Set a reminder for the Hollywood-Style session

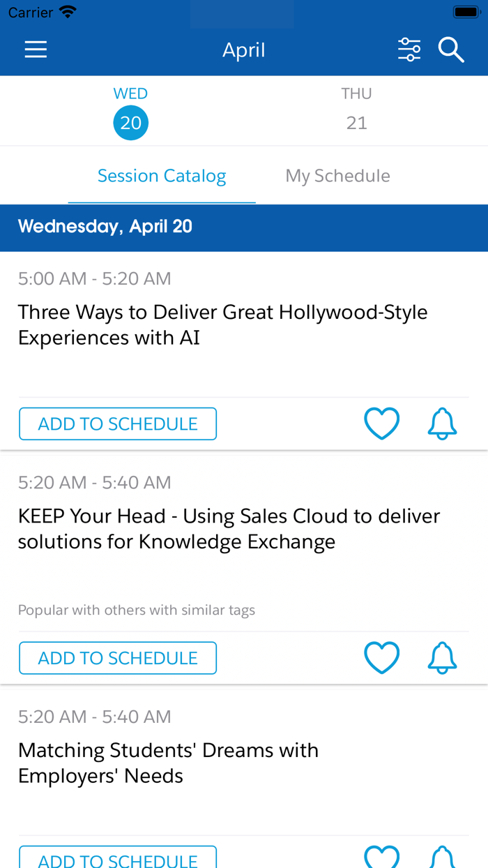tap(442, 423)
